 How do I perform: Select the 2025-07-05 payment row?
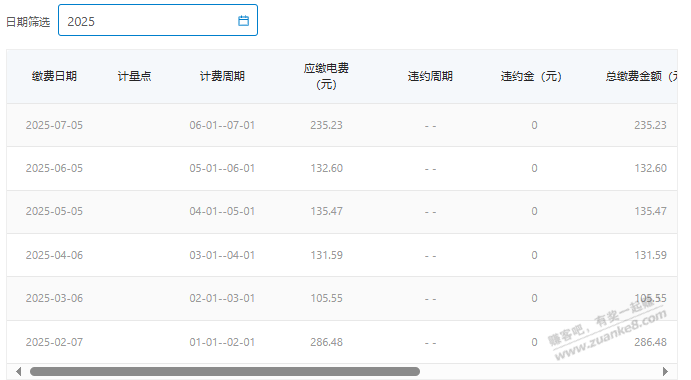tap(342, 125)
